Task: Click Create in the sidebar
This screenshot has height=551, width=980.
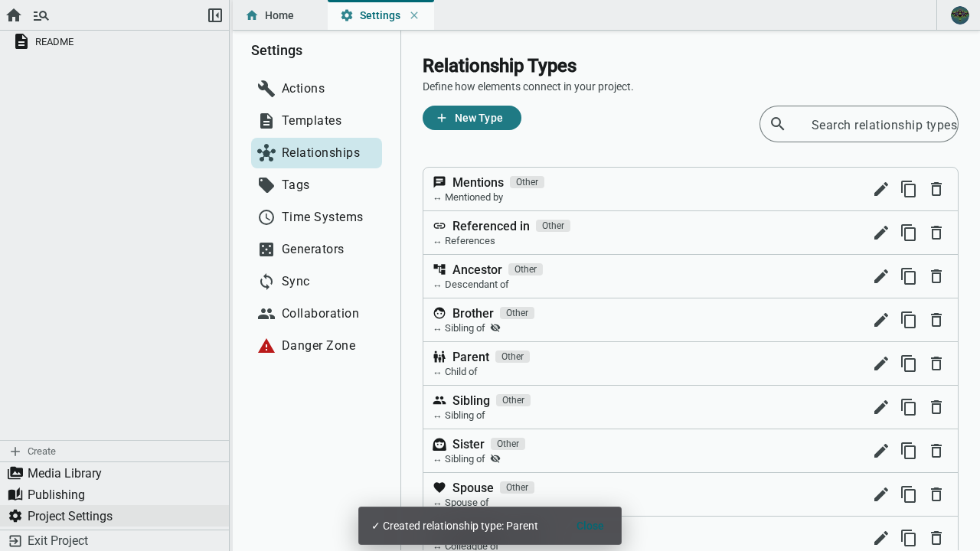Action: [x=115, y=452]
